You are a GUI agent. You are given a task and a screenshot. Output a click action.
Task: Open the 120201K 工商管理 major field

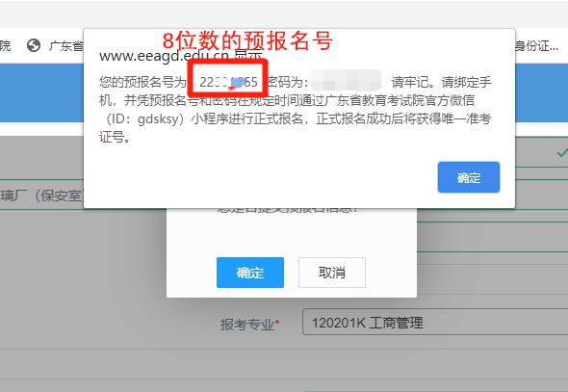435,322
